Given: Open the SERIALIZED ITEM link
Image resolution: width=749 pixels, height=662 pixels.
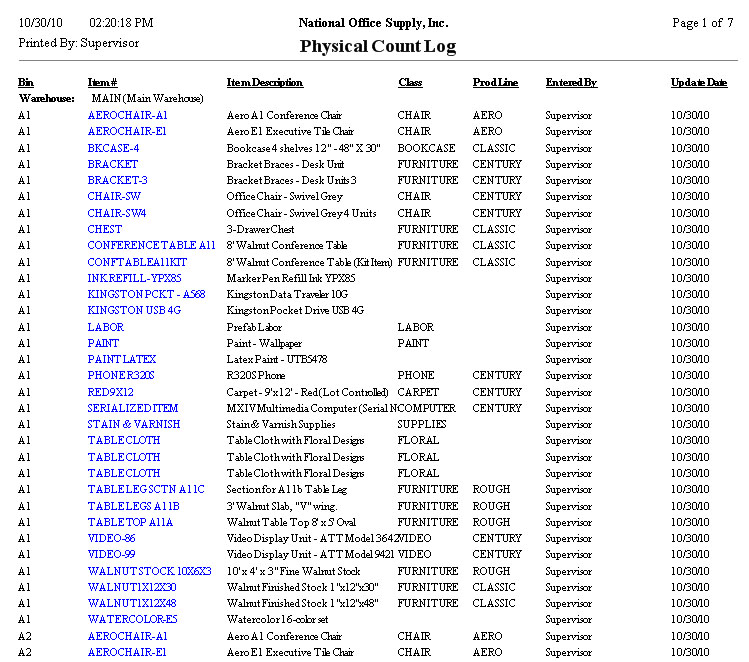Looking at the screenshot, I should pos(133,408).
